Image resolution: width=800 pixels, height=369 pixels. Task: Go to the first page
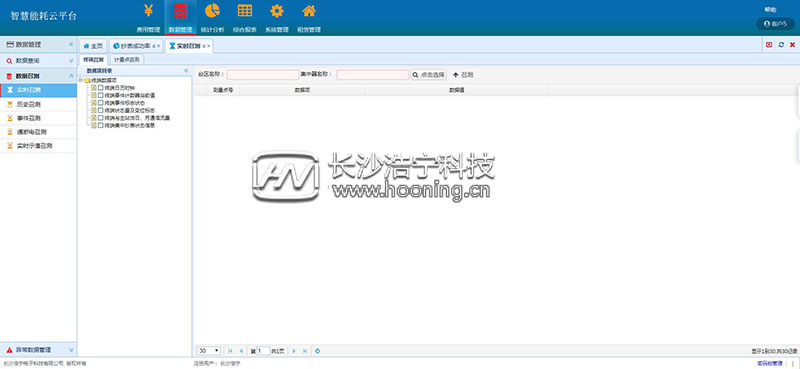pos(230,351)
